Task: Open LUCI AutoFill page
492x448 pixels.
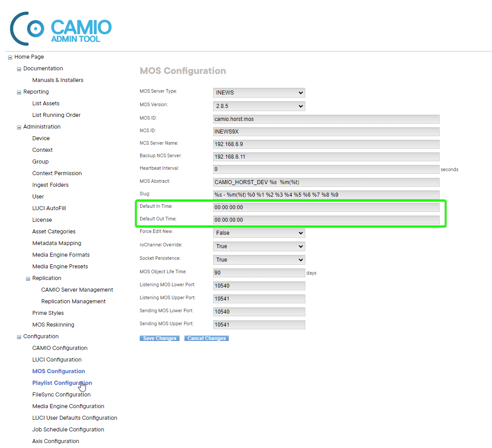Action: [49, 208]
